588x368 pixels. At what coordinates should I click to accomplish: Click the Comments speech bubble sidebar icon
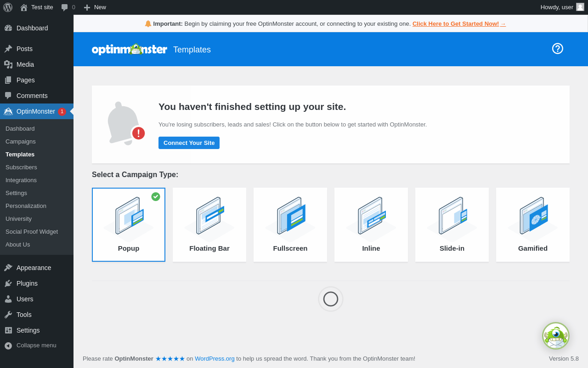[x=8, y=96]
